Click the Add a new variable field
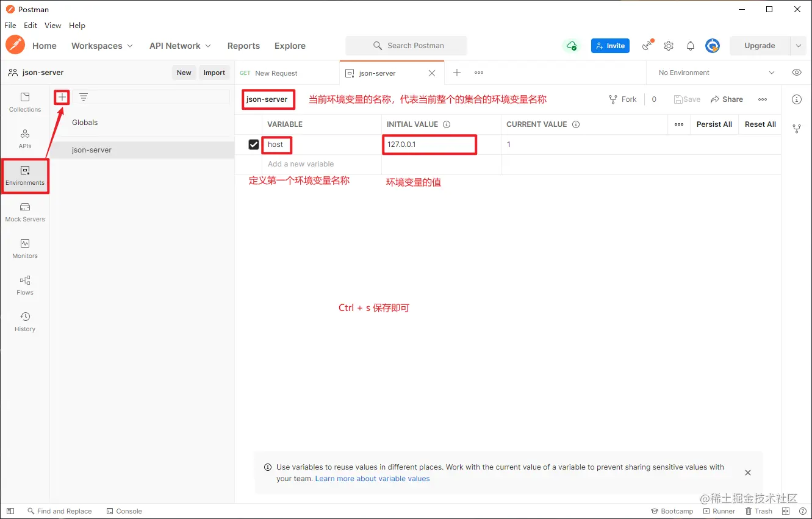Image resolution: width=812 pixels, height=519 pixels. [322, 164]
